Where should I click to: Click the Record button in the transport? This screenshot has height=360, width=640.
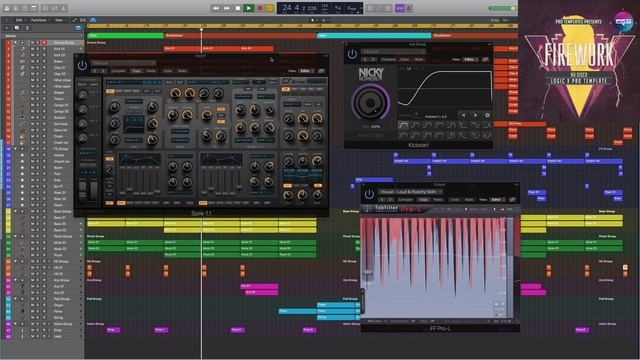tap(259, 8)
